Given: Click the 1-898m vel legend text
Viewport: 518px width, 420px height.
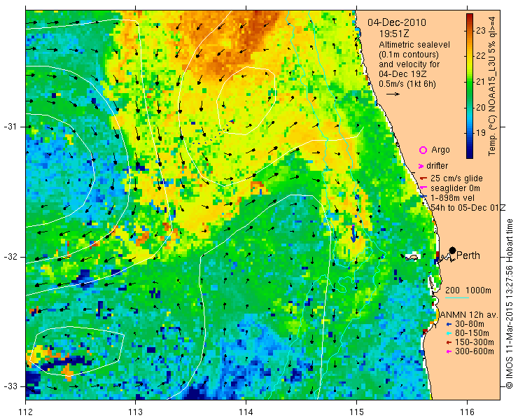Looking at the screenshot, I should [x=453, y=198].
